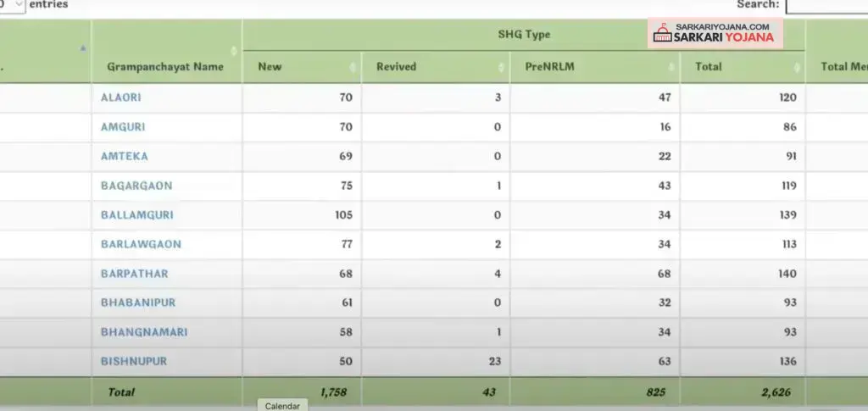Click AMTEKA's PreNRLM value 22
The image size is (868, 411).
tap(665, 156)
